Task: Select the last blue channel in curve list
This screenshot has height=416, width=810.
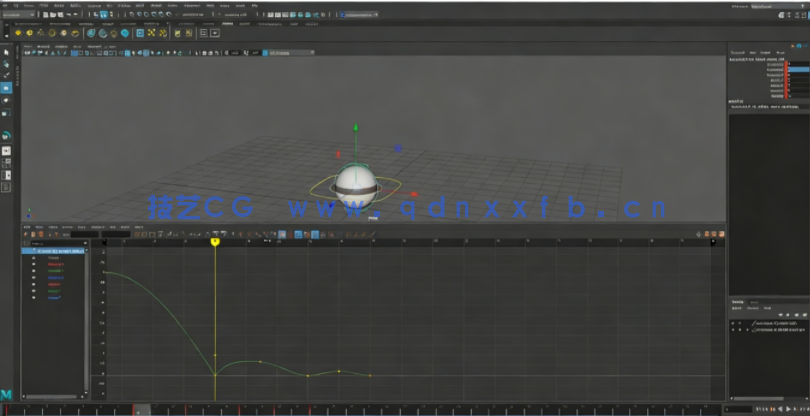Action: click(55, 297)
